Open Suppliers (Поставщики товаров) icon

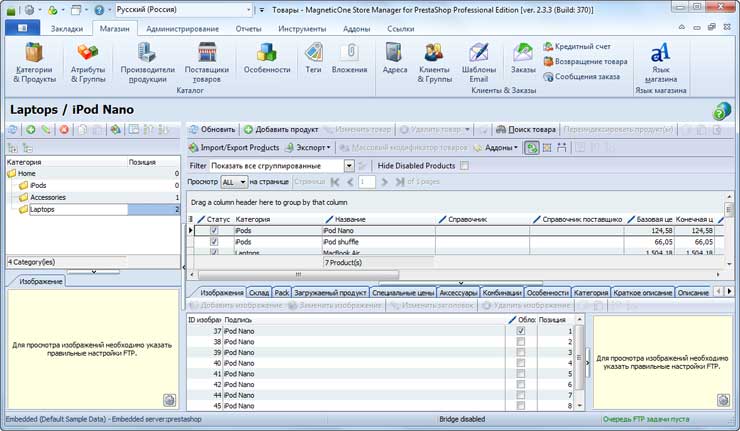[x=207, y=62]
